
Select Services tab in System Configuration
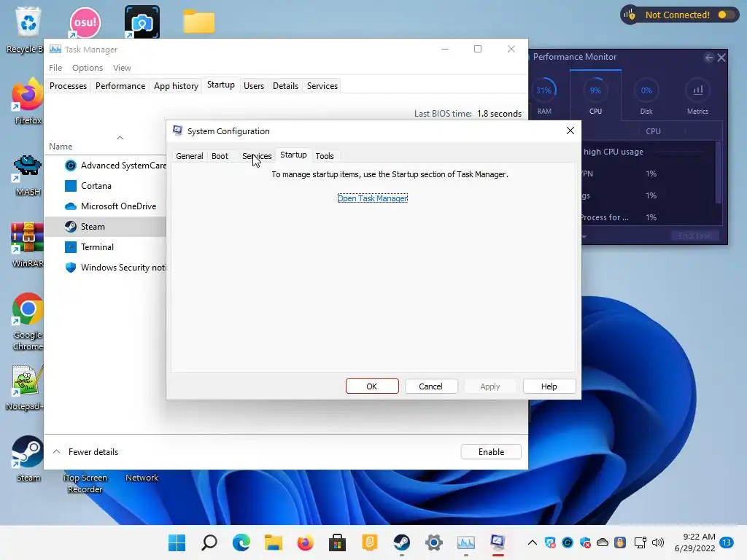(x=257, y=156)
